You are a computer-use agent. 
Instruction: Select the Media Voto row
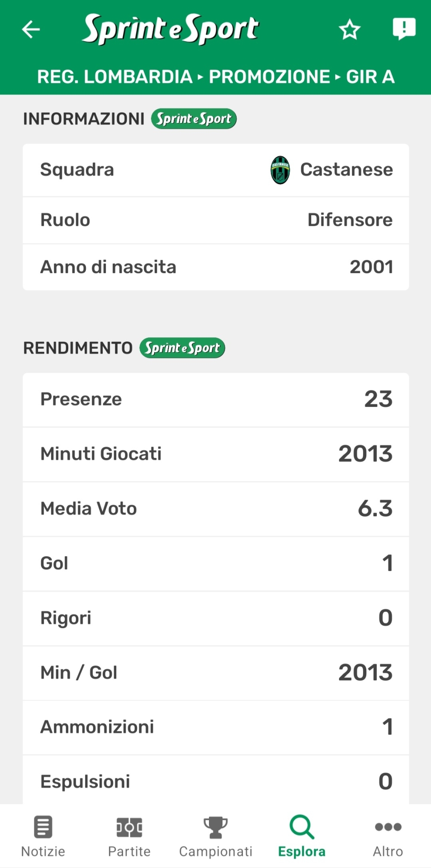tap(216, 509)
